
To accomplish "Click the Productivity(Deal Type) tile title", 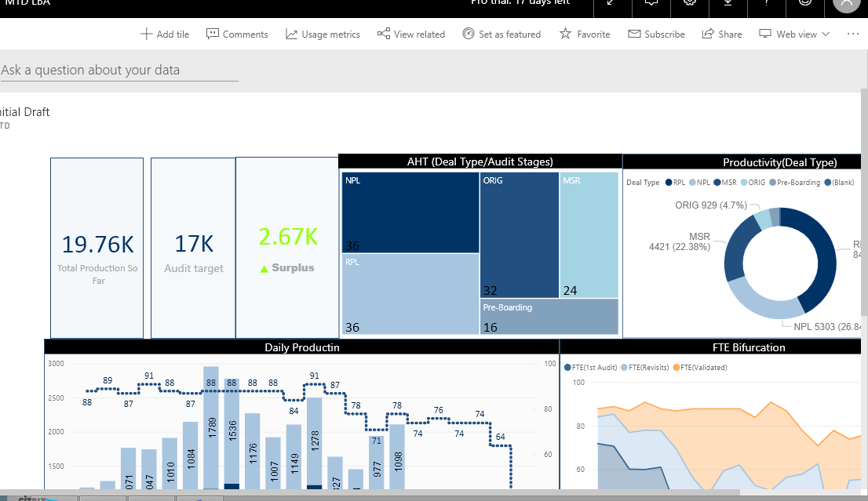I will click(779, 162).
